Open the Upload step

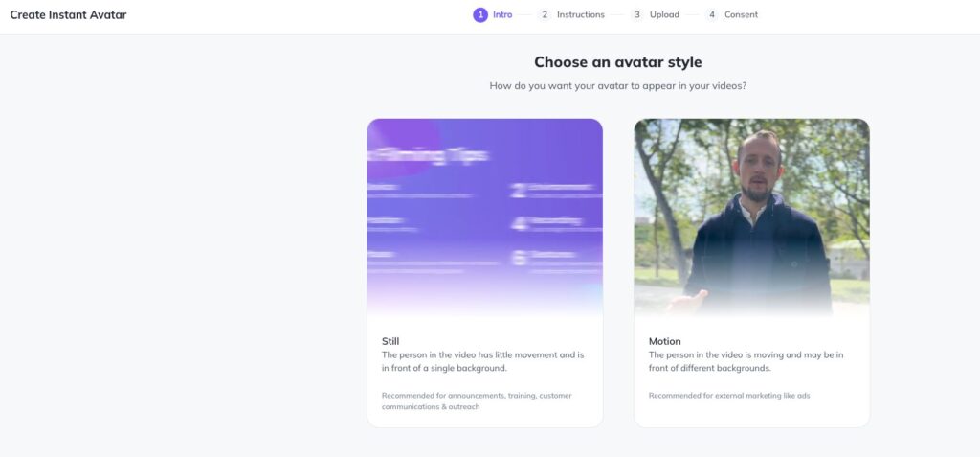click(664, 15)
